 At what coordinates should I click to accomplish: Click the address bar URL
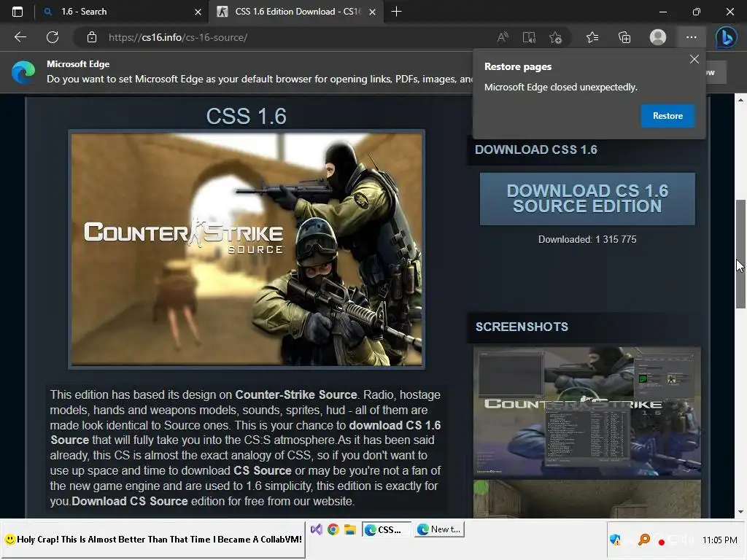pos(178,37)
